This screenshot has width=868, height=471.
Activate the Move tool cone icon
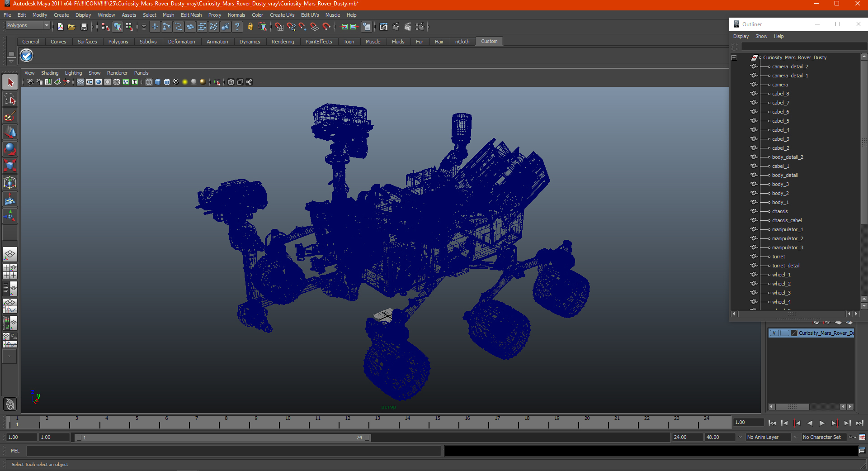[10, 132]
